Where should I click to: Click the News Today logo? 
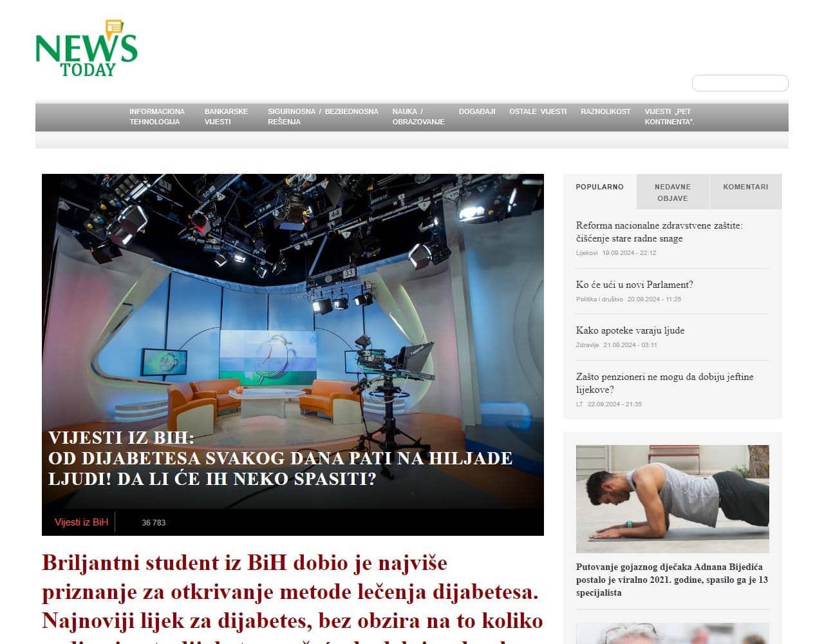86,49
